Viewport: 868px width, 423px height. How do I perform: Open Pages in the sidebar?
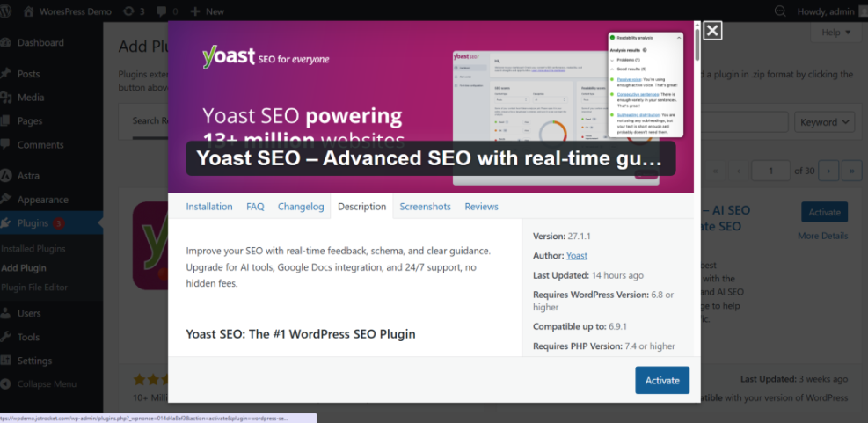pyautogui.click(x=30, y=120)
